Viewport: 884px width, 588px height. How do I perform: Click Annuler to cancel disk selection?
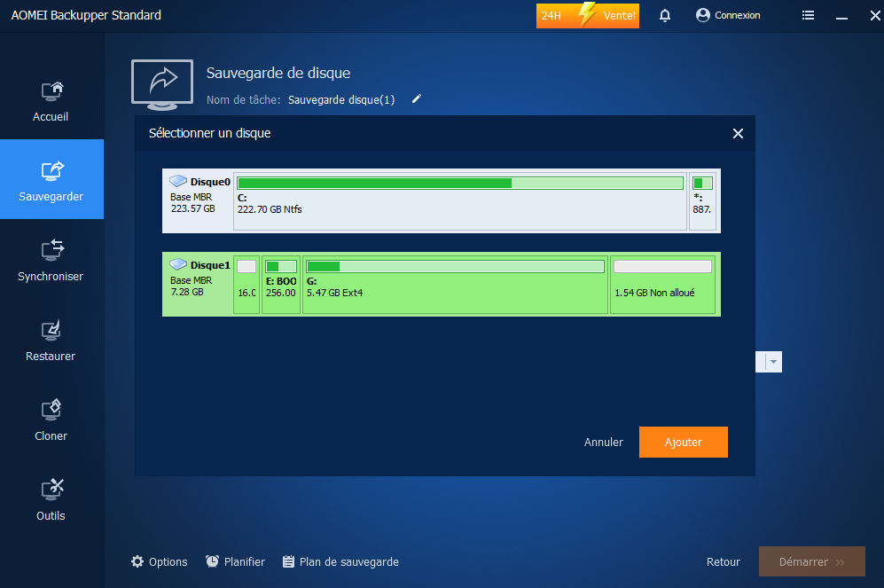(603, 442)
